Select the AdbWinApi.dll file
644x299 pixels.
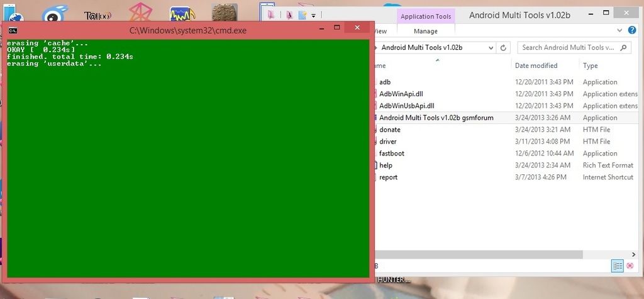pos(401,94)
